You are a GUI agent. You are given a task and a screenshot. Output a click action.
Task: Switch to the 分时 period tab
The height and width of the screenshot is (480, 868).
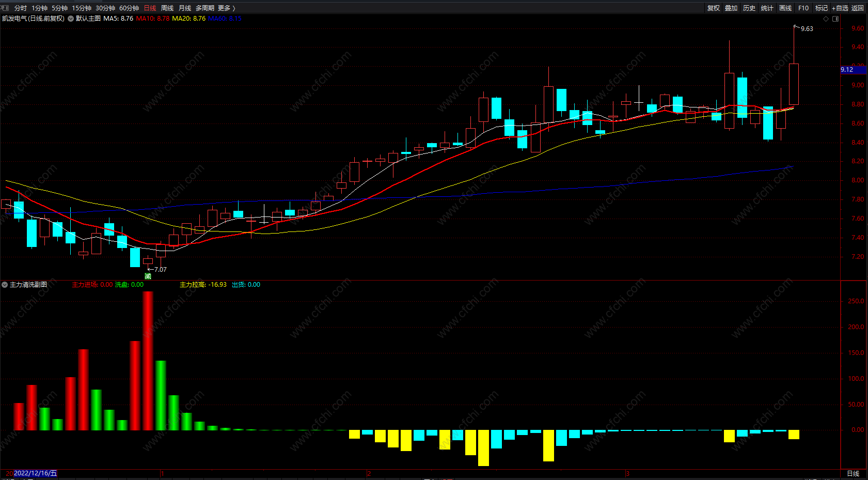tap(21, 8)
